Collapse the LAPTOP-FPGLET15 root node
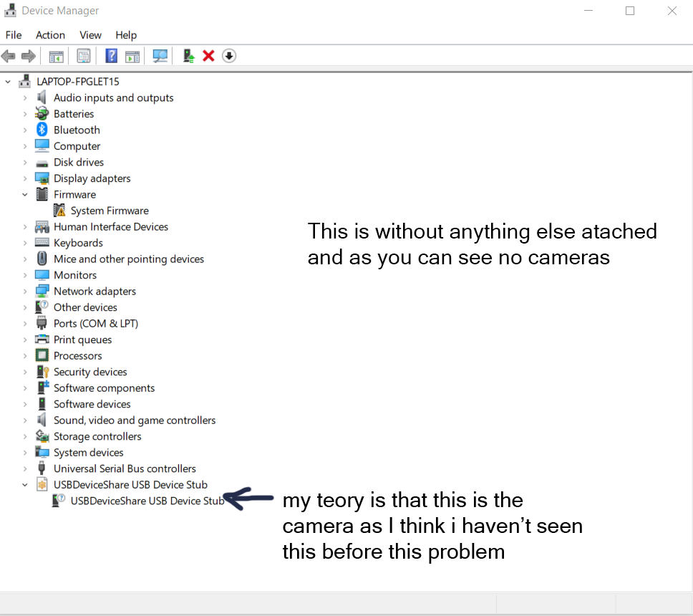This screenshot has height=616, width=693. [x=8, y=82]
